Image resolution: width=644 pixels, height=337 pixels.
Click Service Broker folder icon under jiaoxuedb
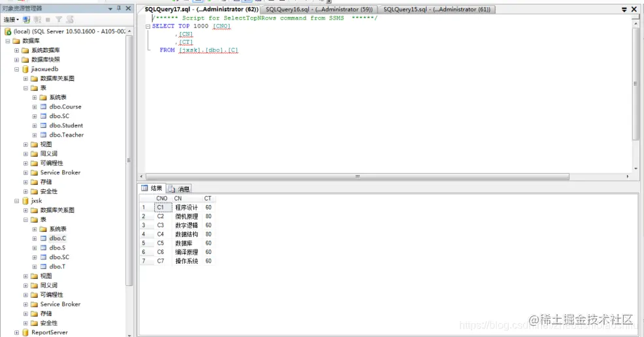click(35, 173)
